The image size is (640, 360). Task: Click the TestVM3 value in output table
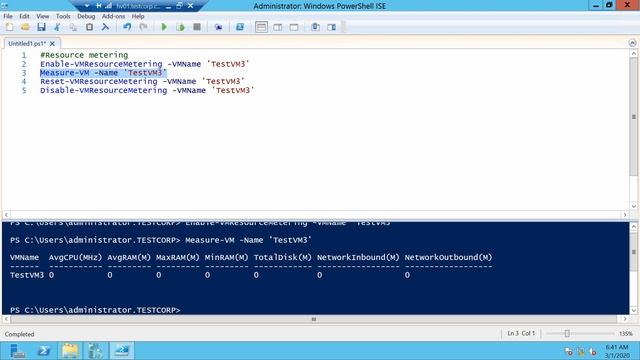(x=27, y=275)
